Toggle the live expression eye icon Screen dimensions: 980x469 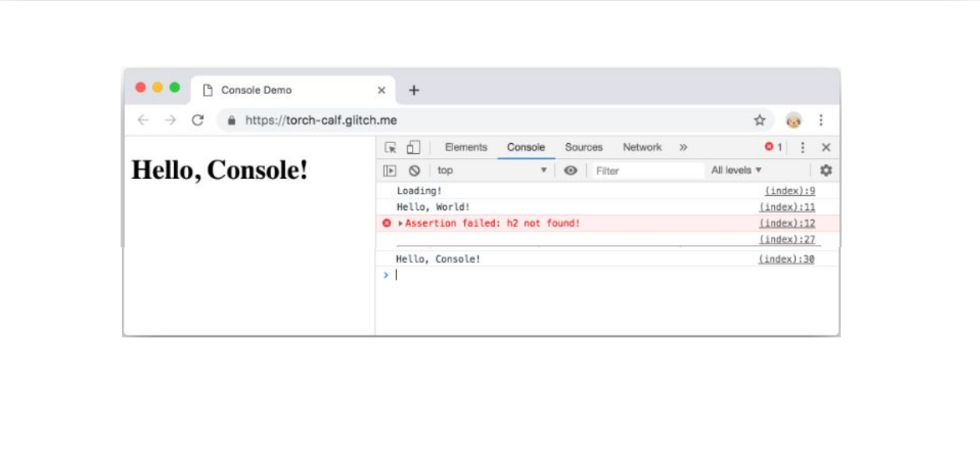coord(570,171)
